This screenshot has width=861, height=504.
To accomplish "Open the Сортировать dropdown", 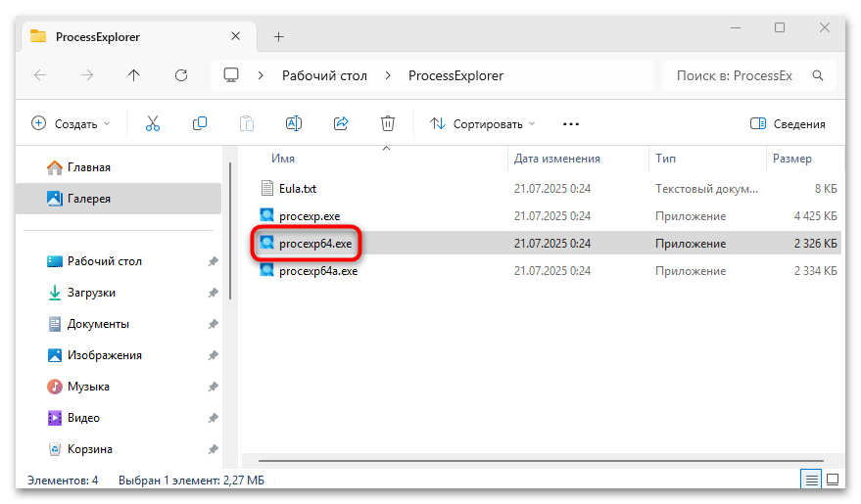I will pyautogui.click(x=482, y=124).
